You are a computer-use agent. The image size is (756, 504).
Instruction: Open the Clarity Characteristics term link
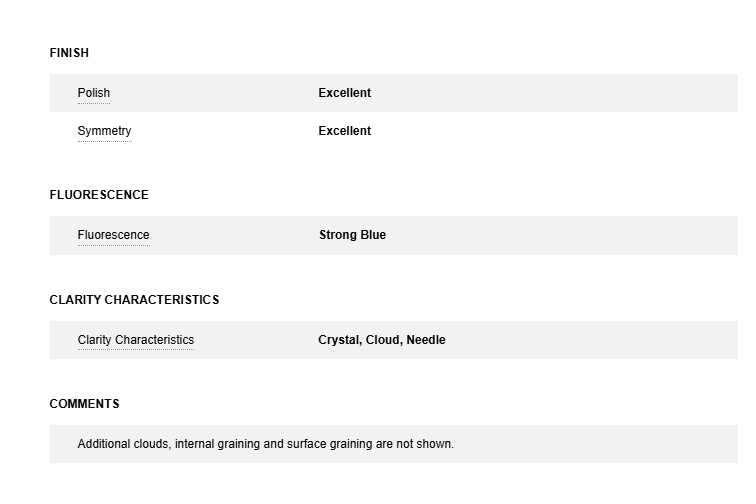click(x=135, y=340)
